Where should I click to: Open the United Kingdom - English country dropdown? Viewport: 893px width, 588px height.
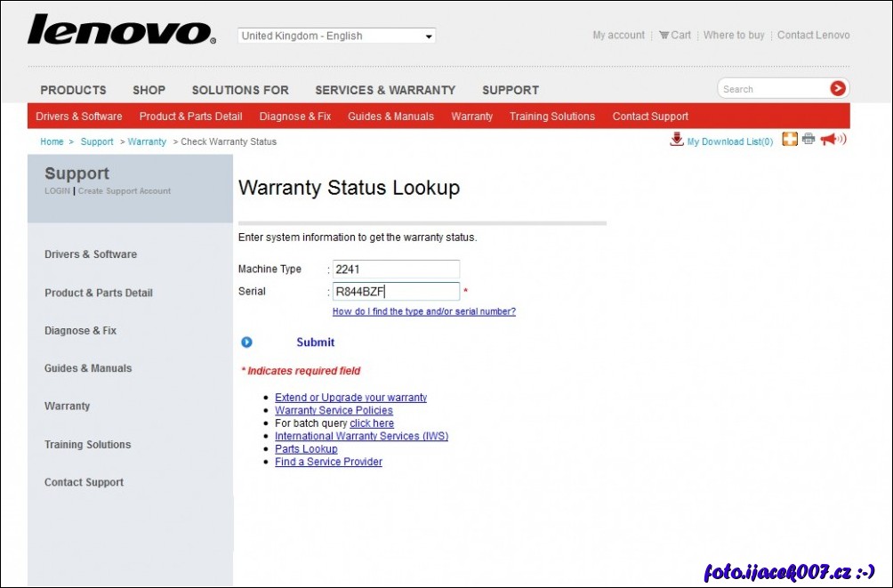pos(336,36)
